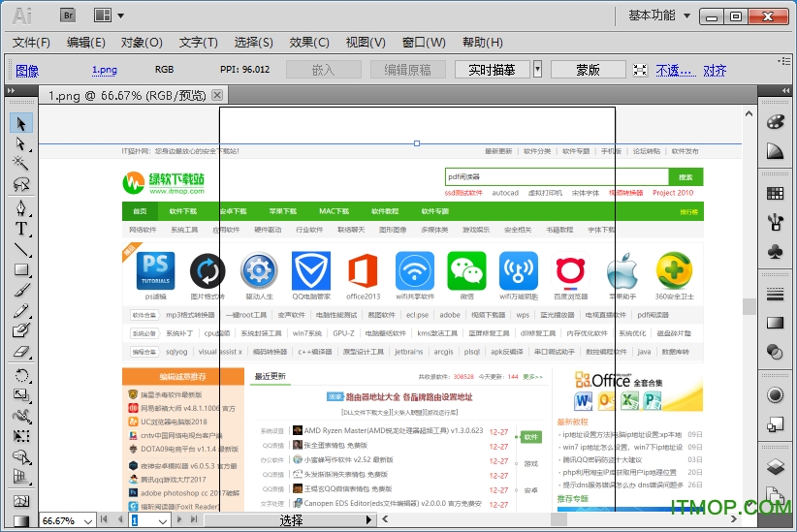
Task: Open the Transparency panel icon
Action: point(775,352)
